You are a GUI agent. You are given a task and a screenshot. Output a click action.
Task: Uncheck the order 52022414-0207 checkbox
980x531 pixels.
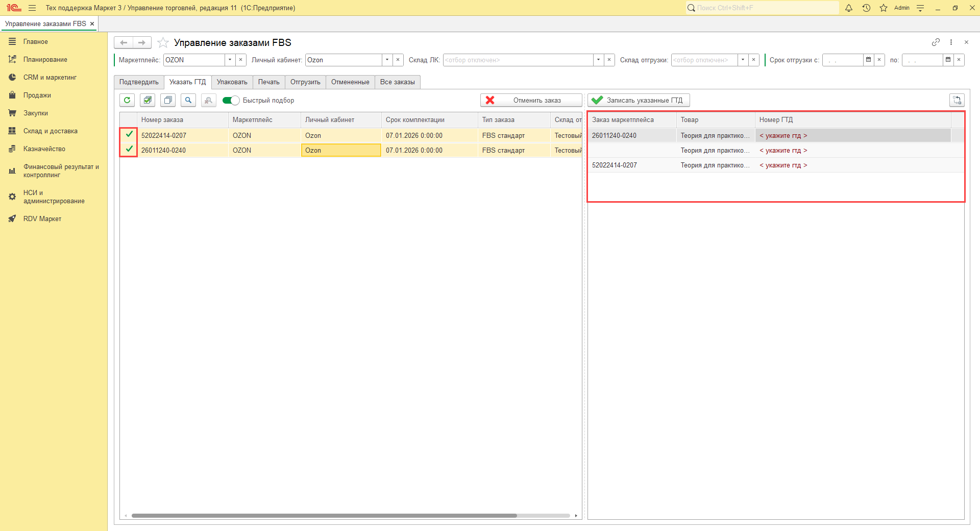point(129,134)
